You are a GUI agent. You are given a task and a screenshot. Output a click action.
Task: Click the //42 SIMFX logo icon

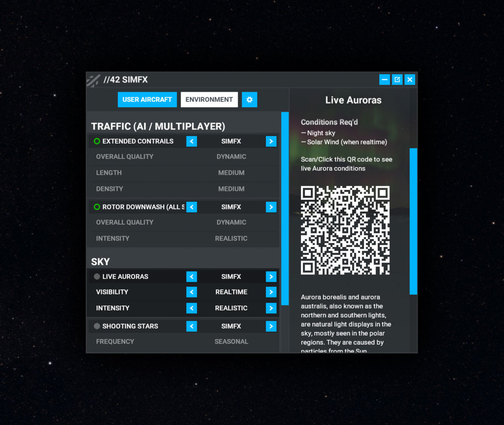93,80
